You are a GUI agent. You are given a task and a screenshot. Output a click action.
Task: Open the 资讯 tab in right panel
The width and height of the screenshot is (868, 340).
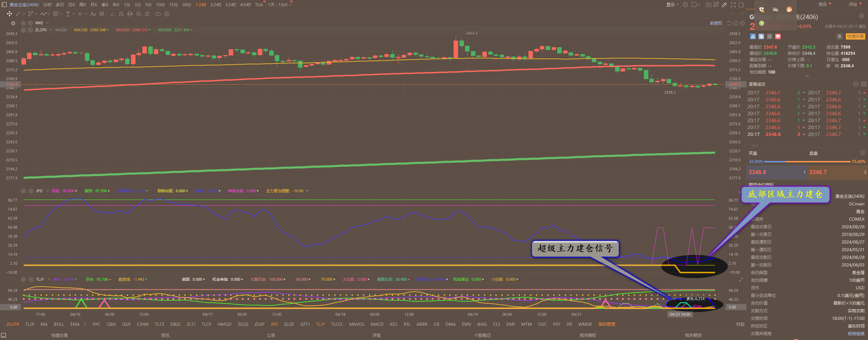click(823, 5)
